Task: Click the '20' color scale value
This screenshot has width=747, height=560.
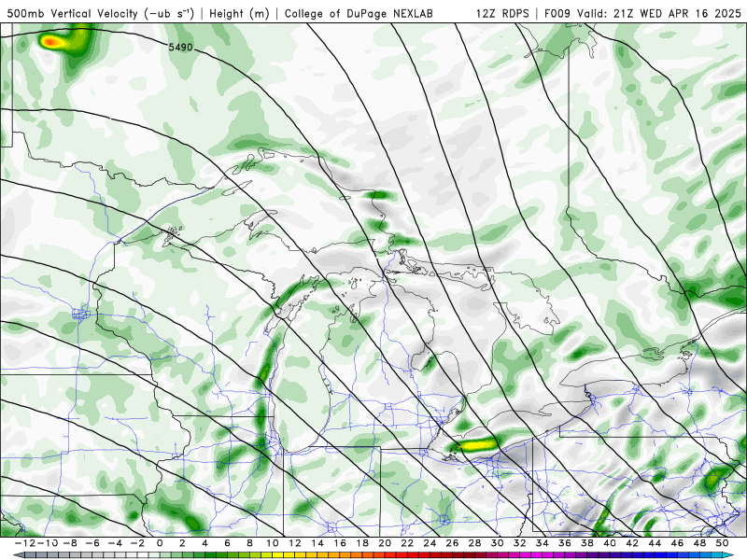Action: 385,543
